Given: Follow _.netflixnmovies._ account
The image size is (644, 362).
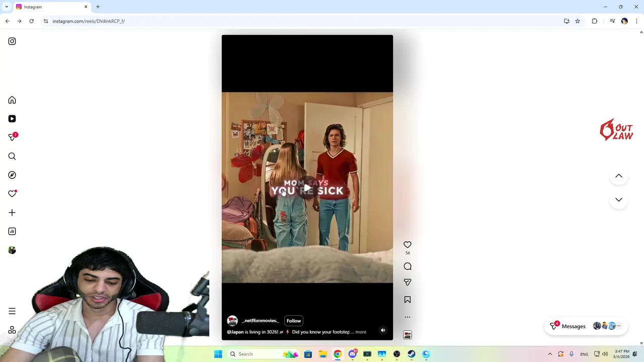Looking at the screenshot, I should pos(294,321).
